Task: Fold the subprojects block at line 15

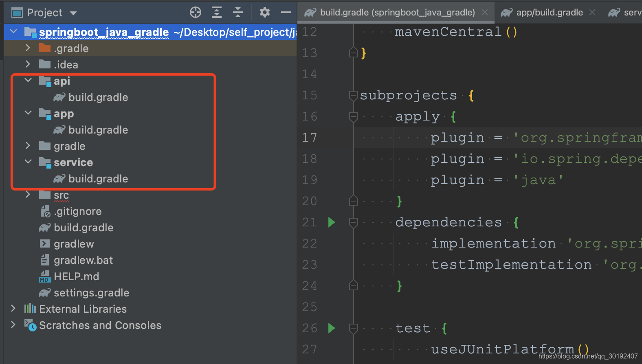Action: point(354,95)
